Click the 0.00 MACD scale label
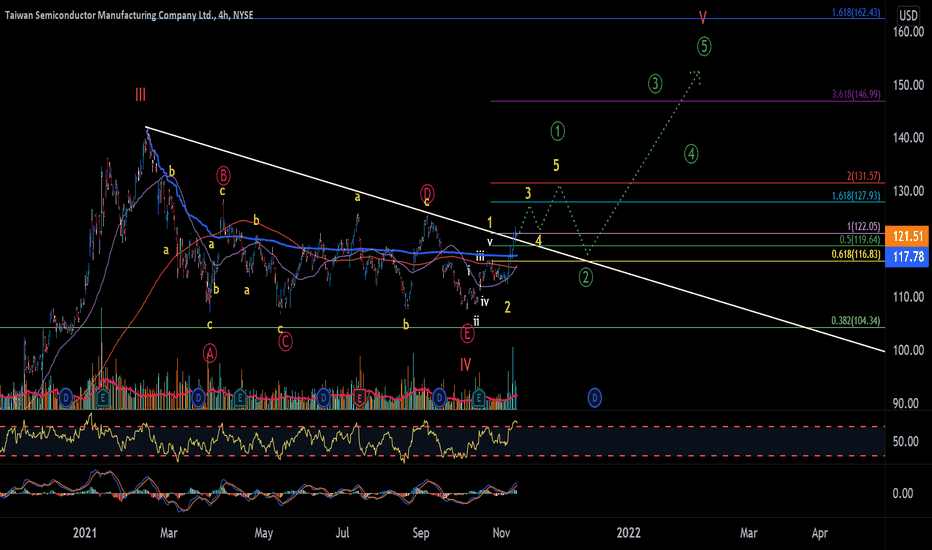 coord(903,494)
